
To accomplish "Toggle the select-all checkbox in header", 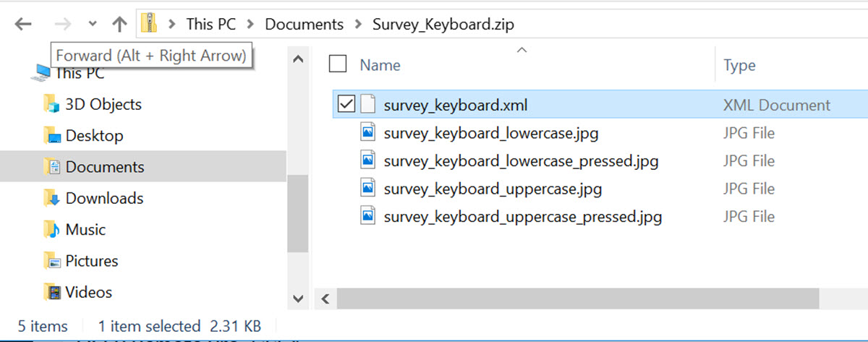I will coord(337,64).
